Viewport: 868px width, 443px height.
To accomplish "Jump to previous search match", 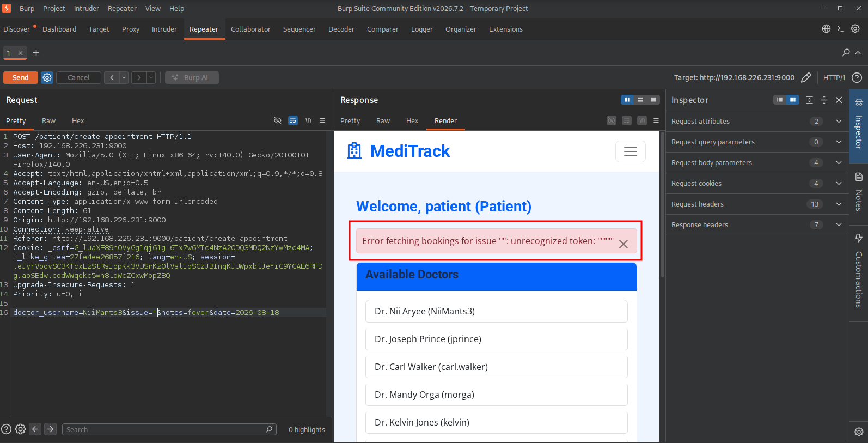I will point(35,429).
